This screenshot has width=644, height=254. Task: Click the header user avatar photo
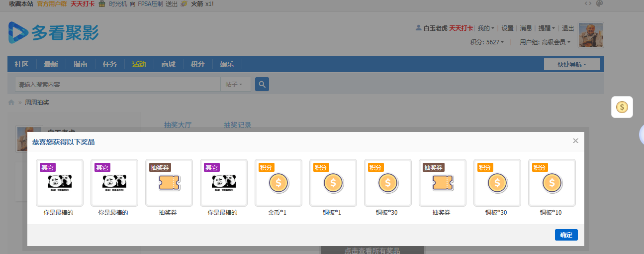(x=591, y=35)
